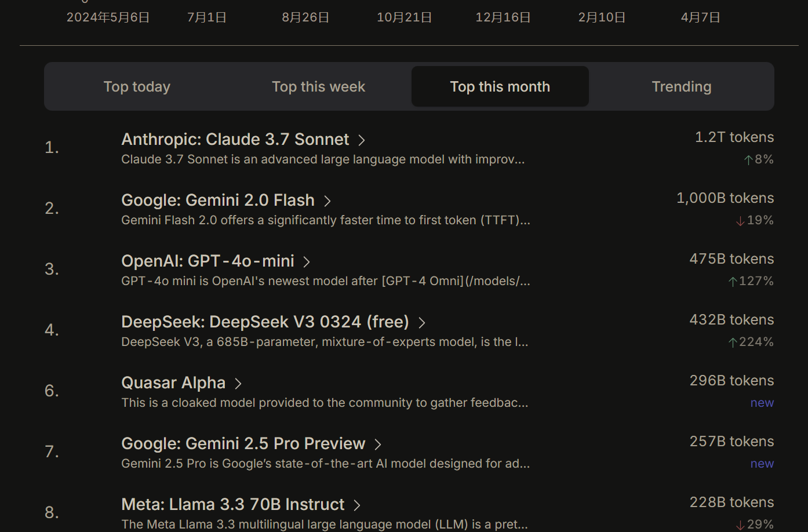Viewport: 808px width, 532px height.
Task: Click the 4月7日 chart axis label
Action: [x=701, y=17]
